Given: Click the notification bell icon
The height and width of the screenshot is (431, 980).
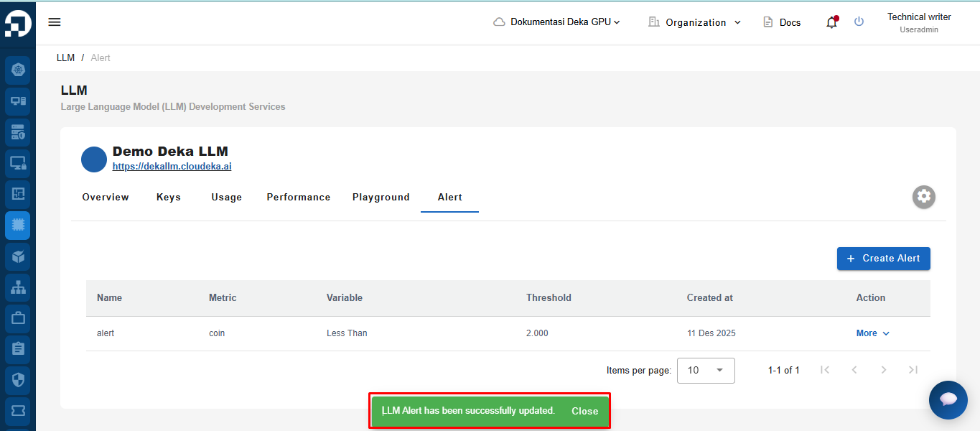Looking at the screenshot, I should (x=831, y=22).
